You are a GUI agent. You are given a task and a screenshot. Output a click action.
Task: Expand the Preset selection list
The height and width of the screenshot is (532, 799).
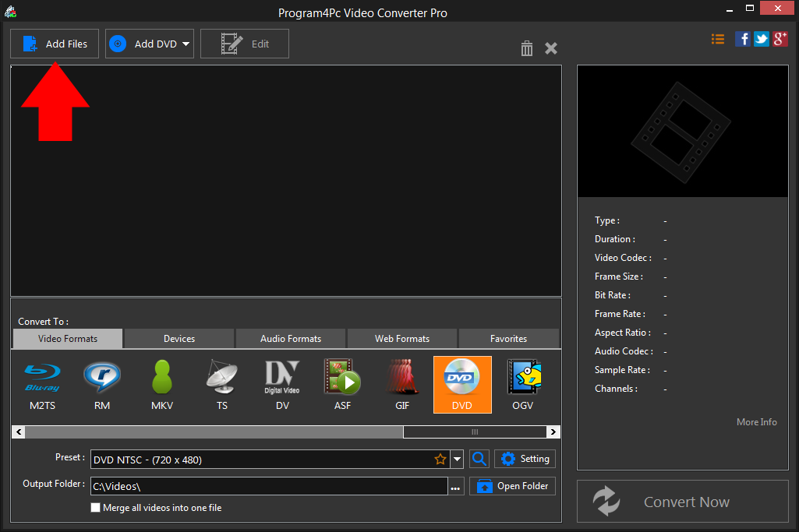[457, 459]
